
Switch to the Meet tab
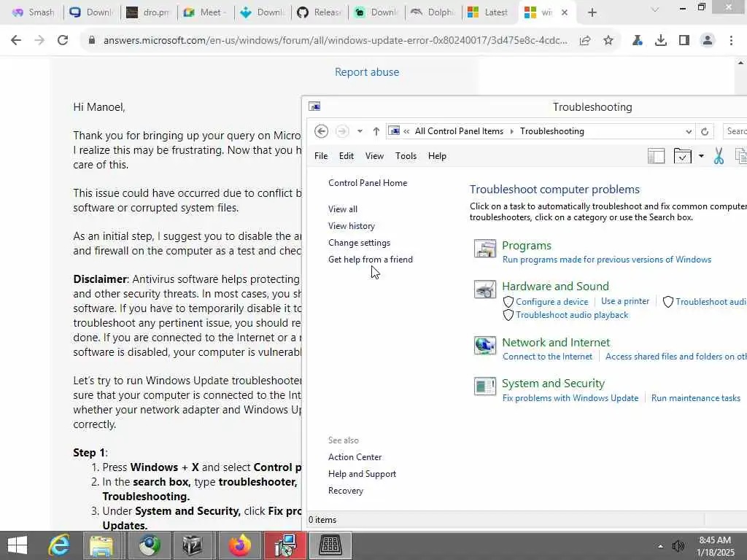click(205, 12)
